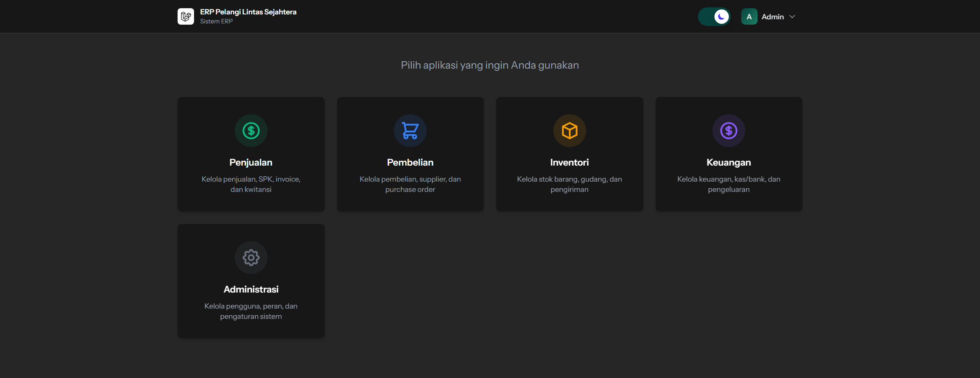Expand the Admin dropdown chevron
Viewport: 980px width, 378px height.
(792, 17)
